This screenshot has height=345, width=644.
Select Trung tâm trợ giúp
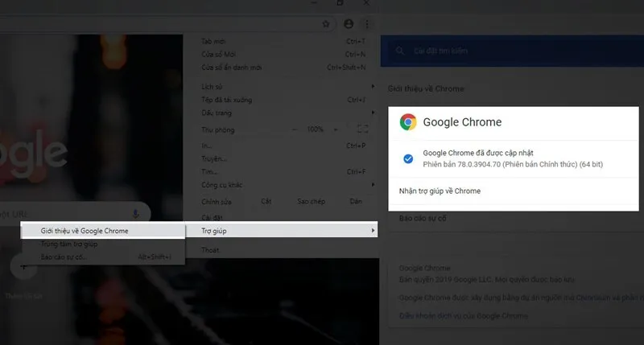coord(103,244)
